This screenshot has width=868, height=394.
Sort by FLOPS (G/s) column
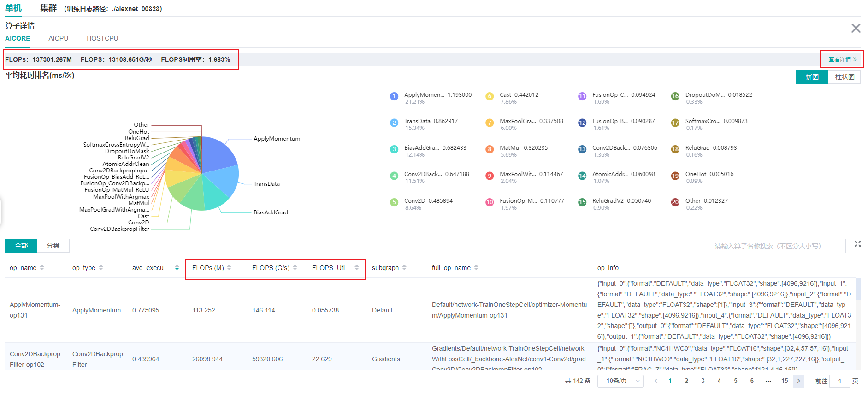pyautogui.click(x=295, y=268)
